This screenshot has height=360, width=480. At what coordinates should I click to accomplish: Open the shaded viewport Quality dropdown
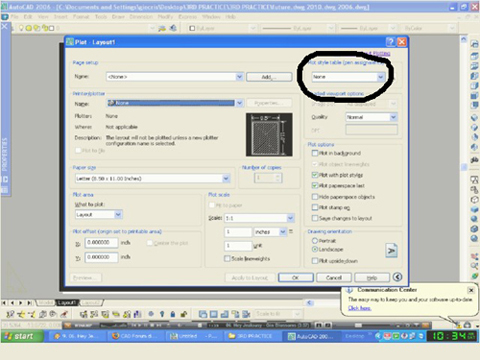click(393, 117)
